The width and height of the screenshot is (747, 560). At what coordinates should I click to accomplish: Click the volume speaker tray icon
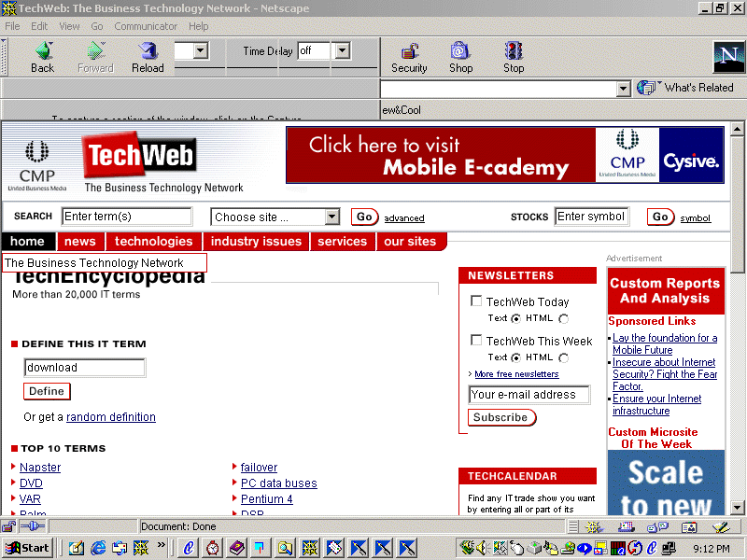[x=482, y=548]
